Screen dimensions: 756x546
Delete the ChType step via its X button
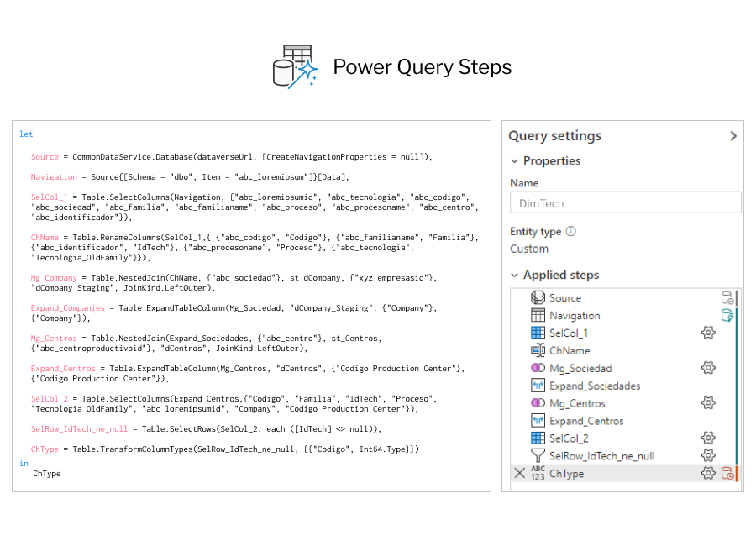518,473
